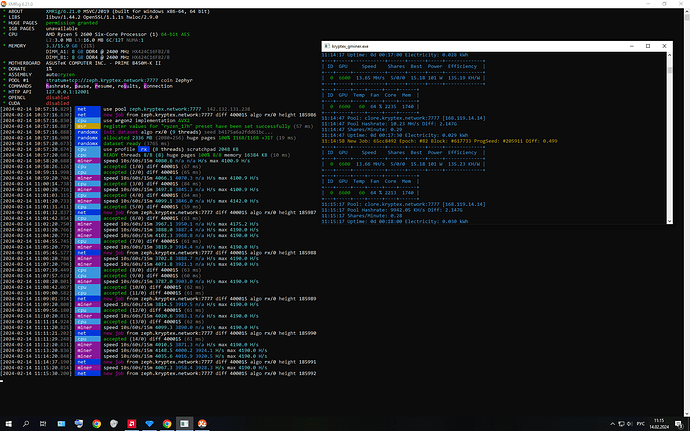Open taskbar Search magnifier
The height and width of the screenshot is (431, 690).
pyautogui.click(x=26, y=424)
